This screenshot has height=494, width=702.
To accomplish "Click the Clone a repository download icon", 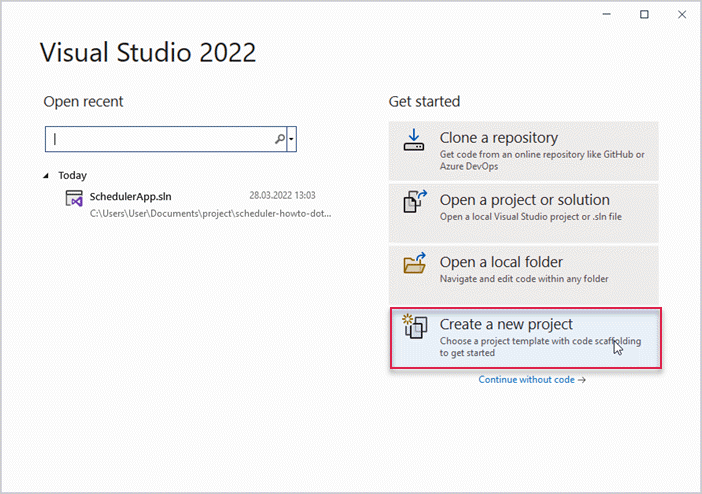I will [x=414, y=140].
